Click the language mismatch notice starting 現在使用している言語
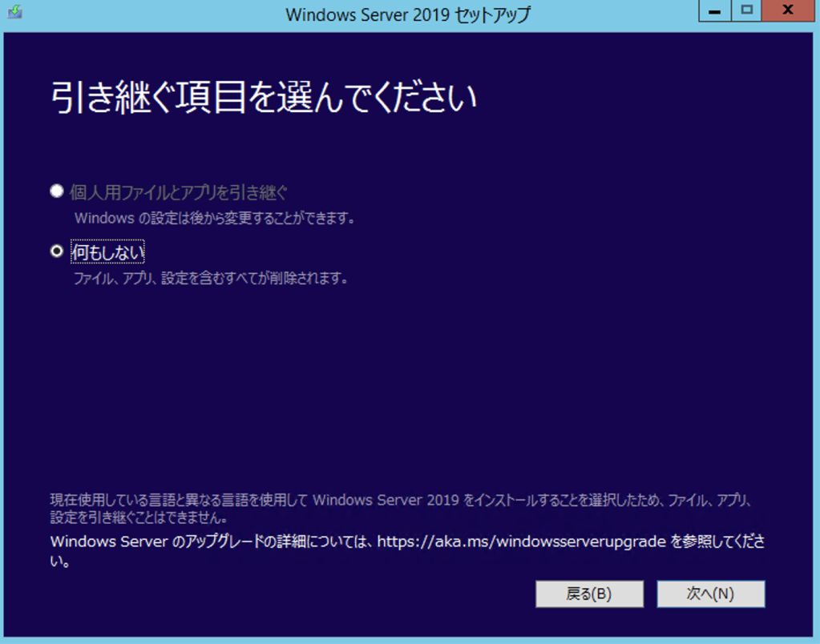This screenshot has width=820, height=644. pyautogui.click(x=402, y=509)
